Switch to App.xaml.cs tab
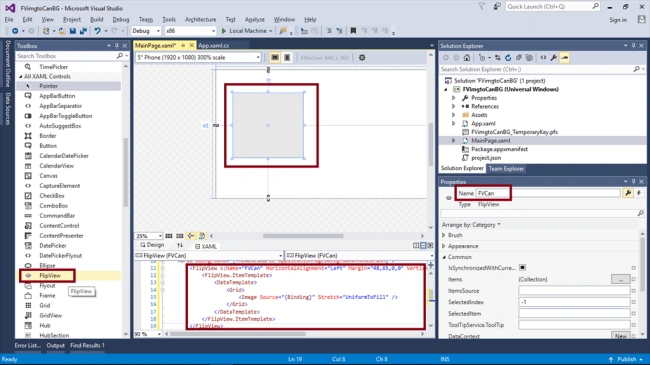650x365 pixels. (x=213, y=45)
